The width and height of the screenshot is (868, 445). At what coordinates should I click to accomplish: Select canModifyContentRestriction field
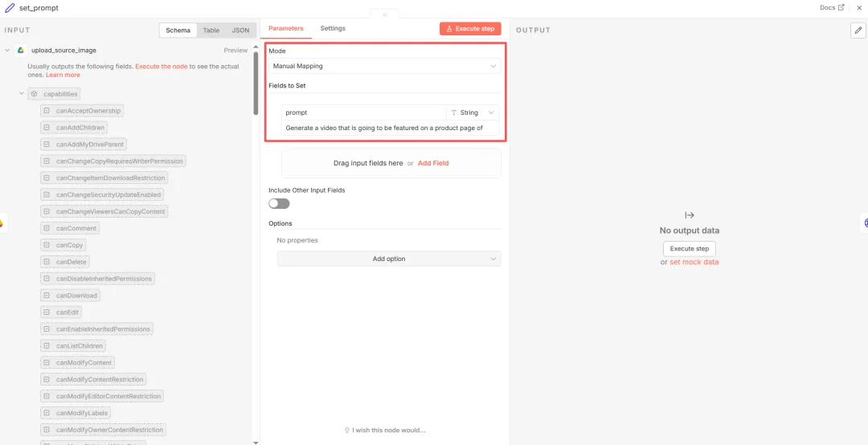tap(93, 379)
